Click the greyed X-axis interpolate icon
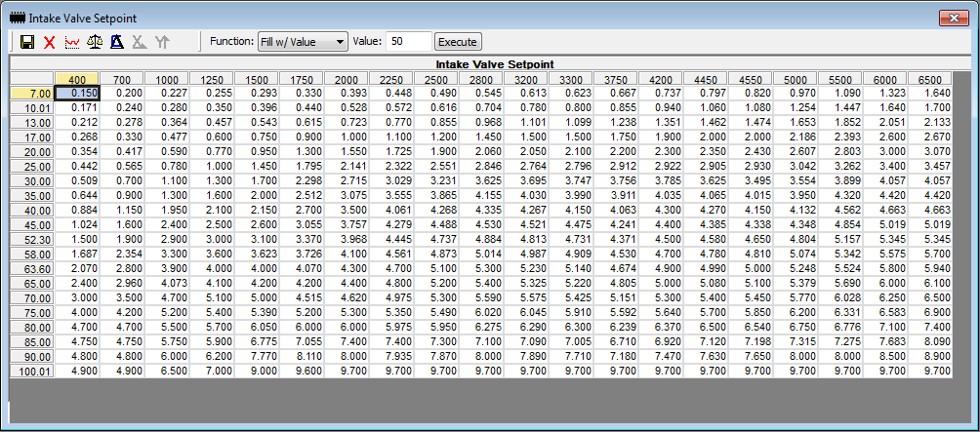The image size is (980, 432). pyautogui.click(x=140, y=43)
